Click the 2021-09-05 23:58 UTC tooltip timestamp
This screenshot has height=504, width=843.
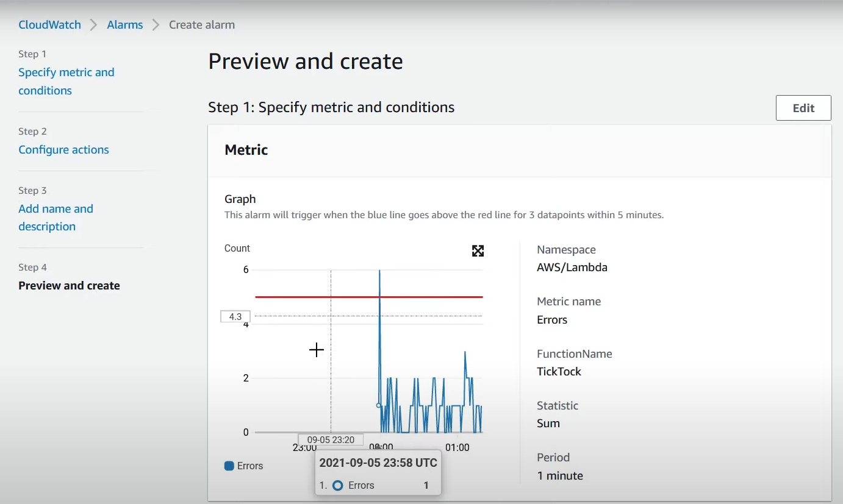[x=378, y=463]
